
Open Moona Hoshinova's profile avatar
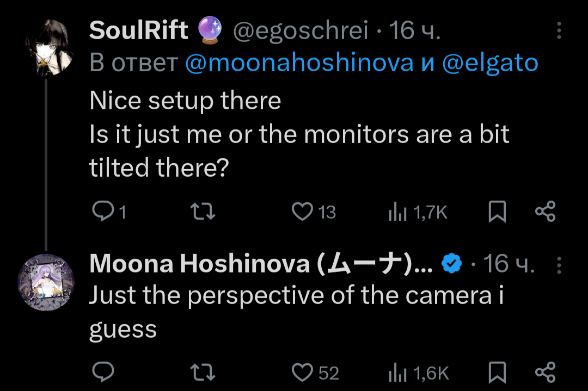tap(46, 281)
